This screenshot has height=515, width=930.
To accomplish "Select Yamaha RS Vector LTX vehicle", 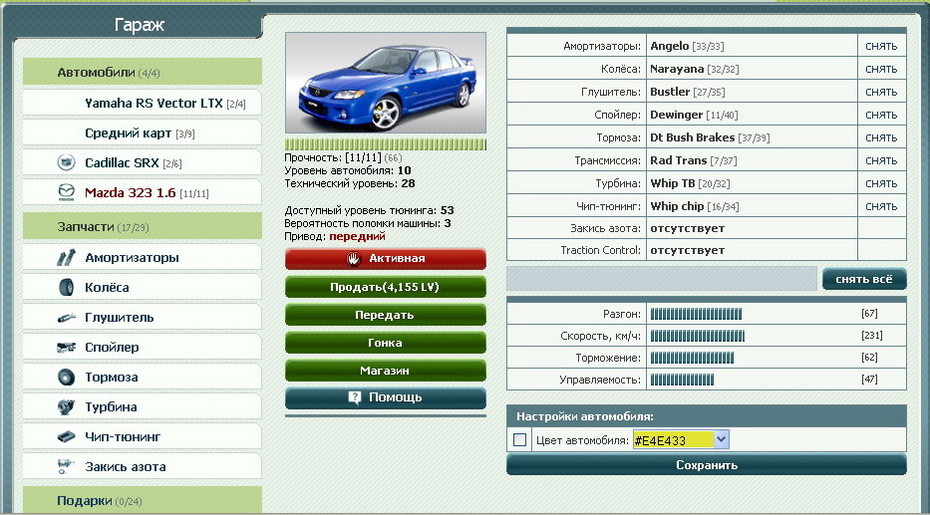I will [142, 103].
